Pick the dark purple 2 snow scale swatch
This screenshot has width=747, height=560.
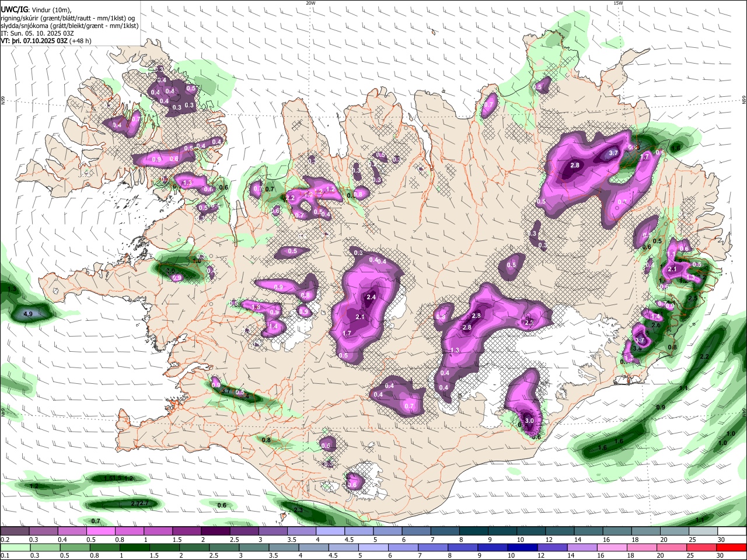[x=215, y=531]
